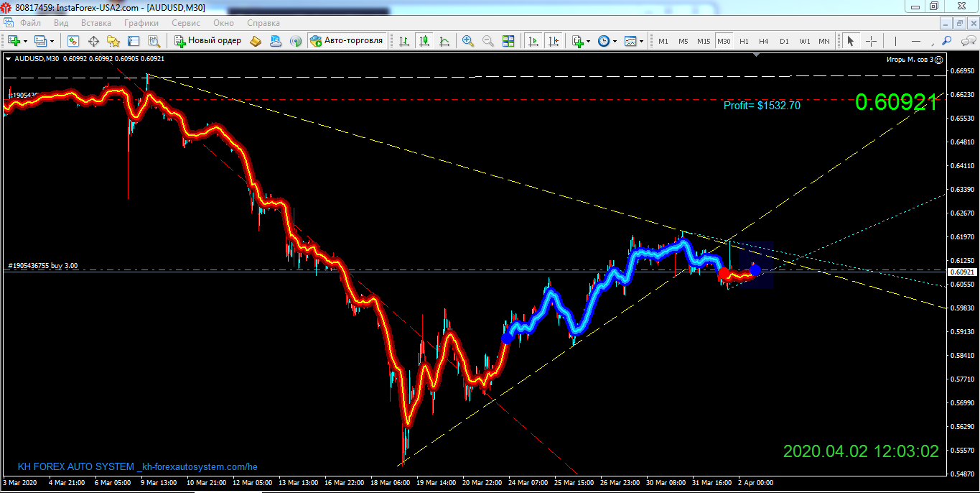Select the D1 timeframe

784,41
